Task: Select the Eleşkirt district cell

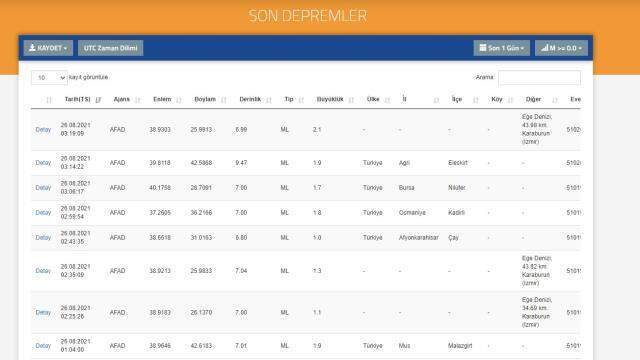Action: click(458, 162)
